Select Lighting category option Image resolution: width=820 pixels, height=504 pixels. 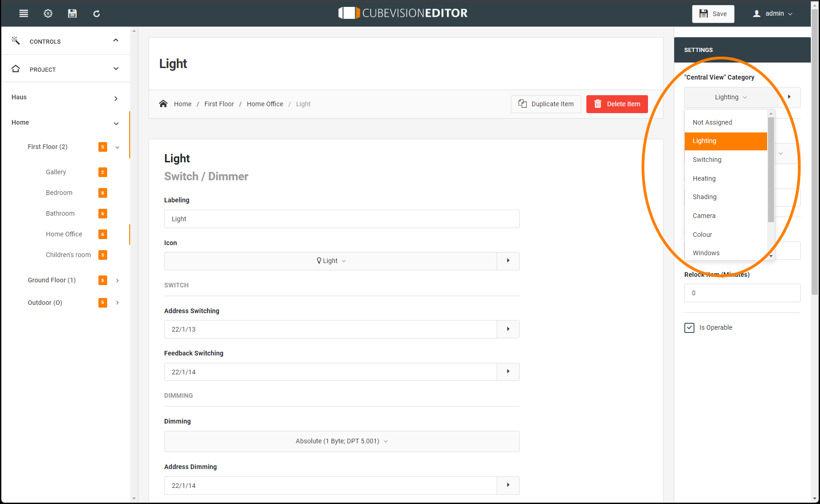tap(726, 141)
